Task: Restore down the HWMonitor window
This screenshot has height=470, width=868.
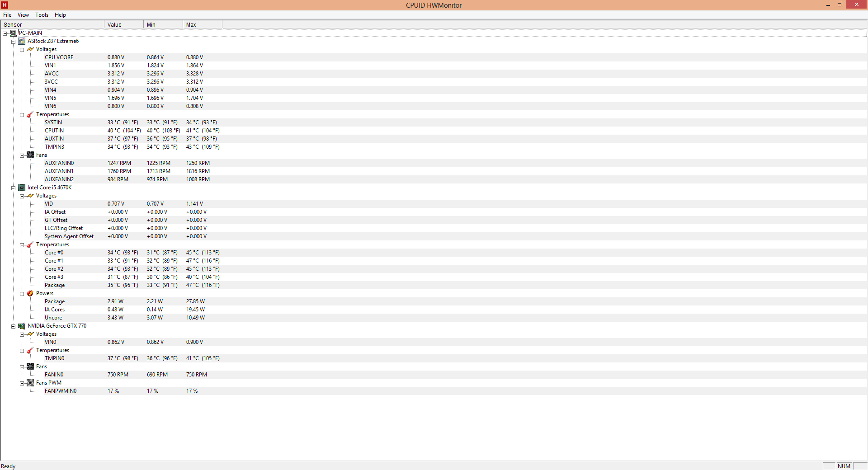Action: pos(840,5)
